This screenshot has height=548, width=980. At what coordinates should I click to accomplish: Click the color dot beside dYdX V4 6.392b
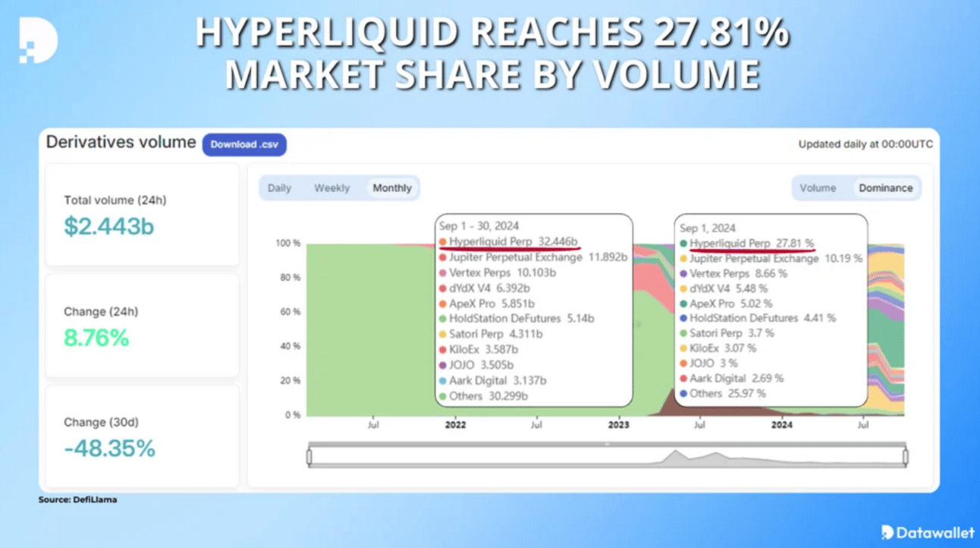click(443, 288)
